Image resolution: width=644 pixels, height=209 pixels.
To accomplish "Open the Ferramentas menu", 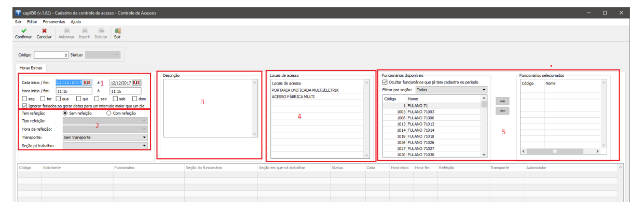I will pos(53,22).
